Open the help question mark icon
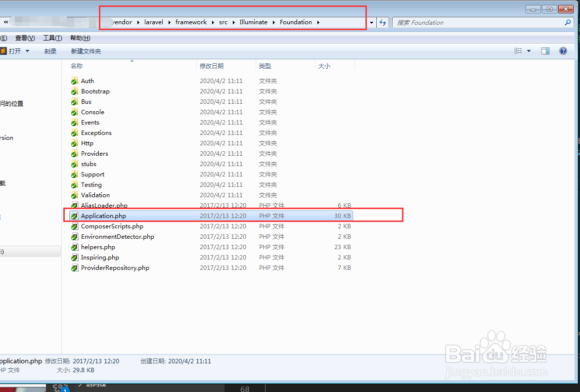 click(x=563, y=51)
